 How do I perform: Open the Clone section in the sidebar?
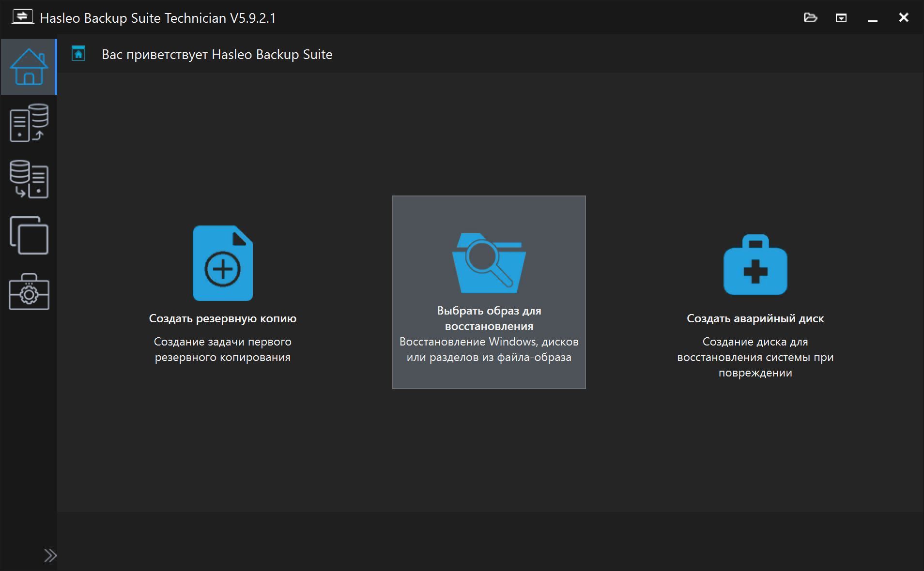[x=29, y=235]
